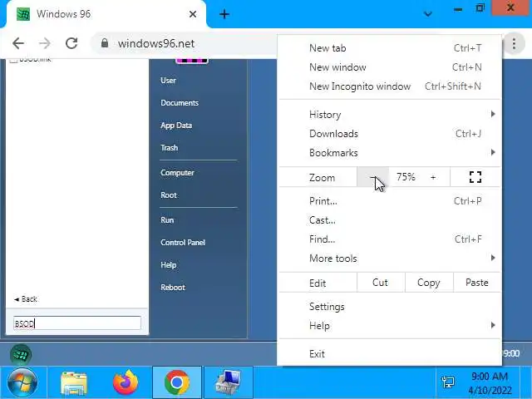Click Help in the Windows 96 start menu
532x399 pixels.
168,265
